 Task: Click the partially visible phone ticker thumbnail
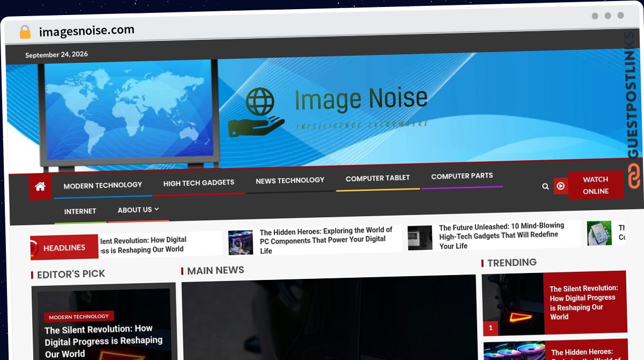(x=599, y=233)
